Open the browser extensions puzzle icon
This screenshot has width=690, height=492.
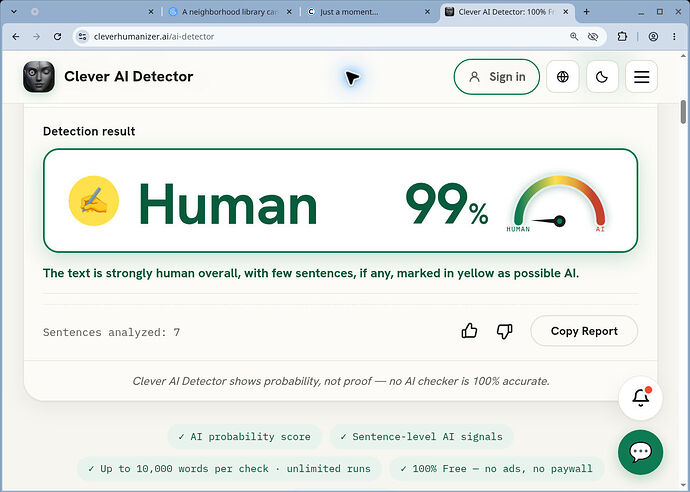pos(622,37)
